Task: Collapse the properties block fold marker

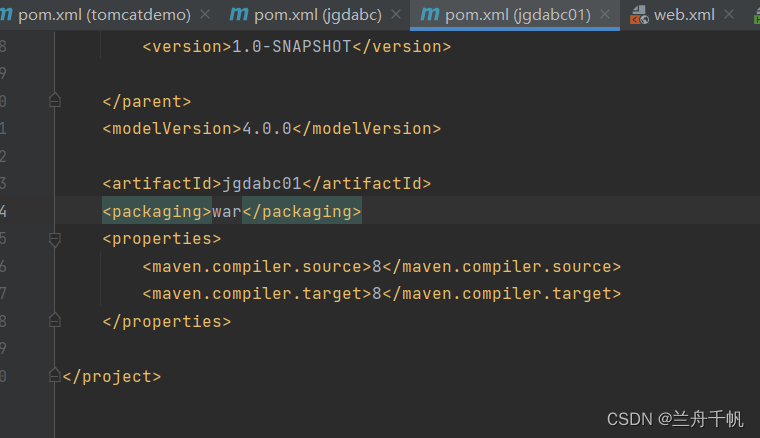Action: 55,239
